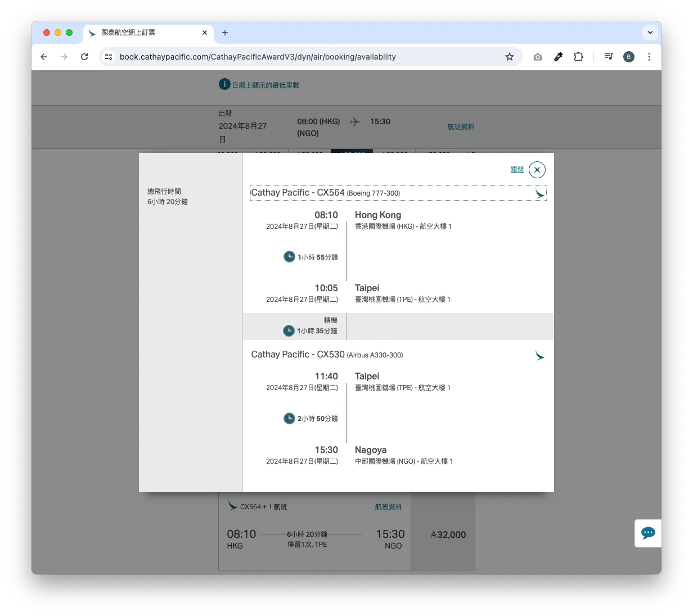This screenshot has height=616, width=693.
Task: Click the airplane icon in the departure summary
Action: (x=355, y=121)
